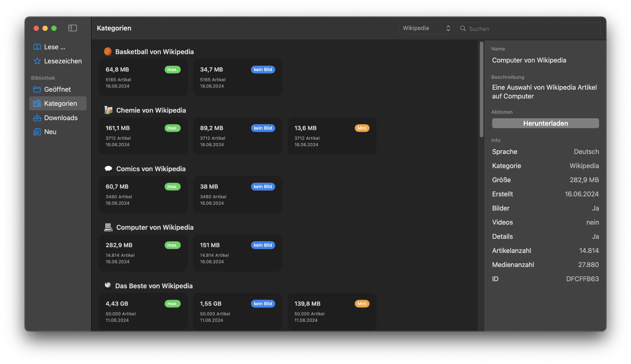This screenshot has width=631, height=364.
Task: Click the globe icon for Das Beste
Action: coord(108,285)
